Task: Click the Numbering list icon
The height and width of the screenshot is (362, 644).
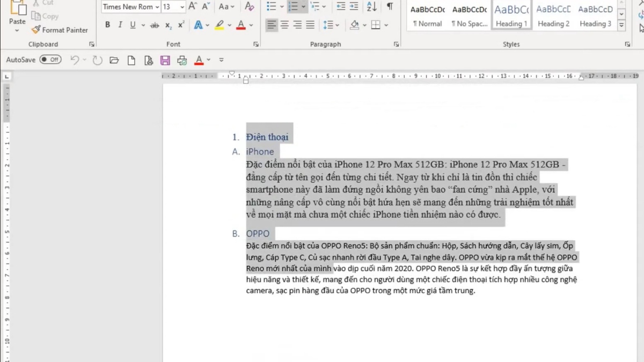Action: coord(293,6)
